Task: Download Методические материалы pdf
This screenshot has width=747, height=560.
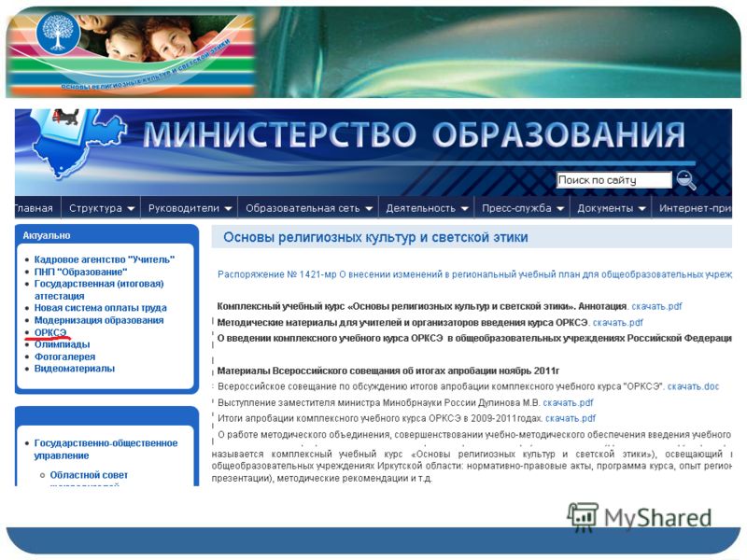Action: [617, 322]
